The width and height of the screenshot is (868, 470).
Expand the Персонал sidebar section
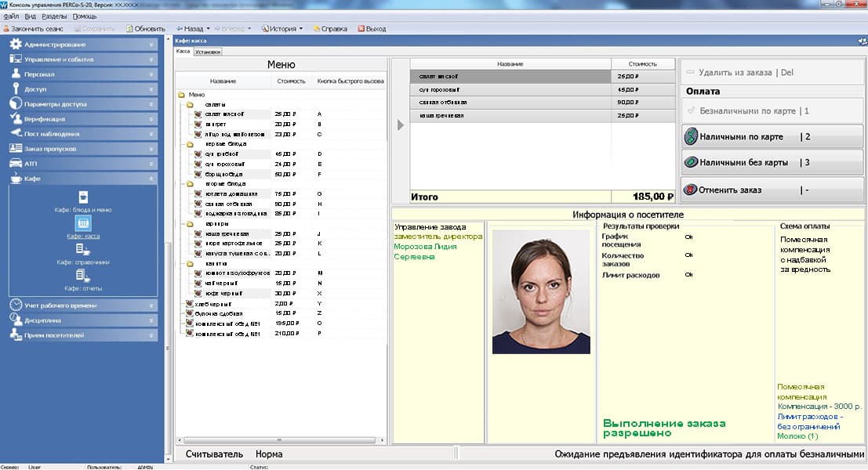point(151,74)
